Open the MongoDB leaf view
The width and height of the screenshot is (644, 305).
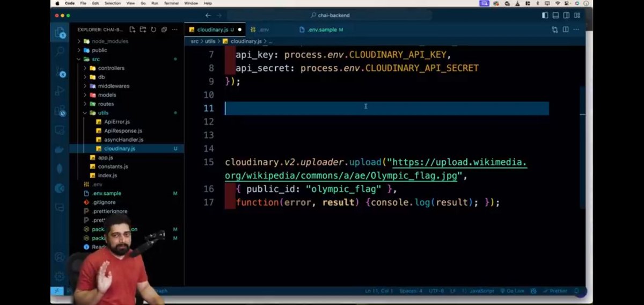tap(60, 169)
